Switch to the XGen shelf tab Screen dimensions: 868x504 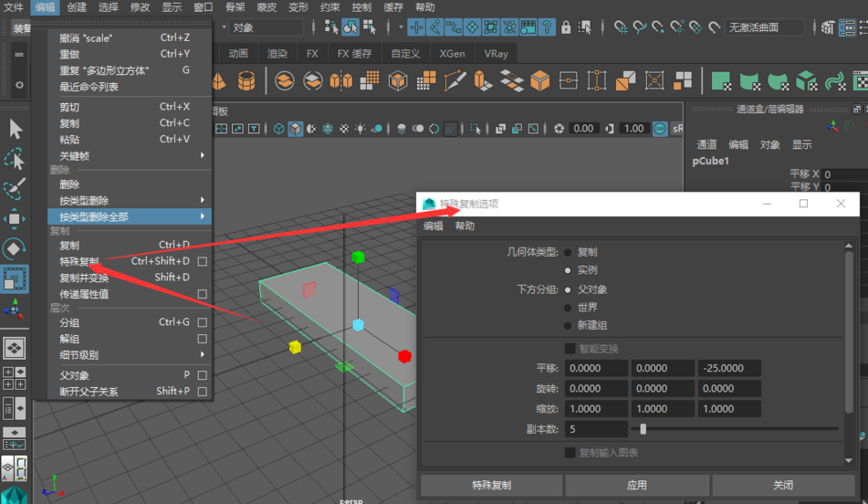(x=452, y=54)
